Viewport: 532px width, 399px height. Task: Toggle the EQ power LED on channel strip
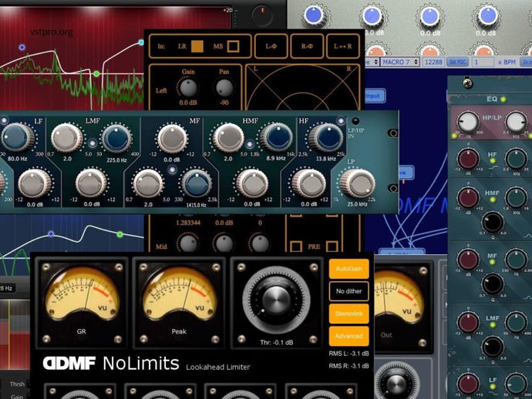pyautogui.click(x=503, y=99)
